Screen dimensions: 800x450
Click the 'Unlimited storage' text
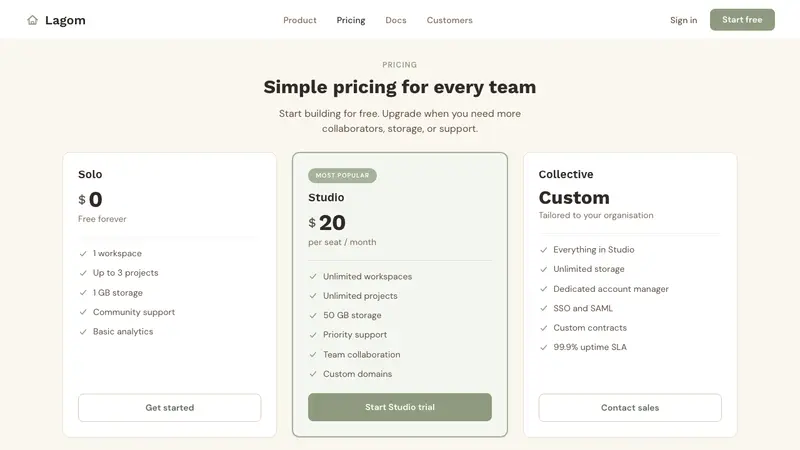click(589, 269)
